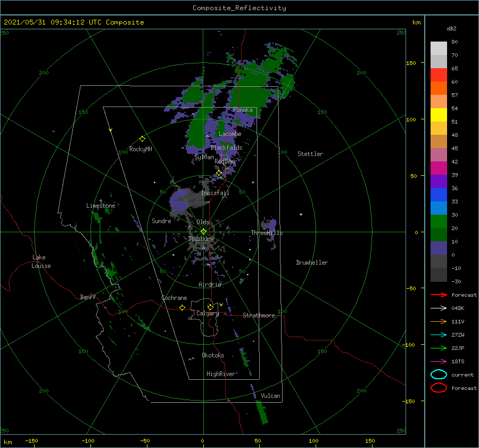Click the dBZ legend heading
The image size is (479, 448).
[x=451, y=28]
